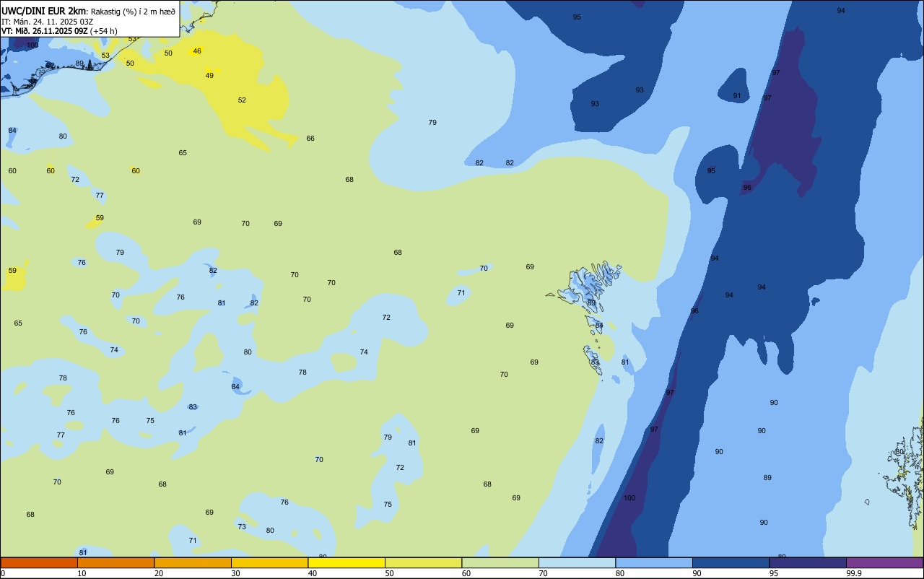This screenshot has height=579, width=924.
Task: Click the 10–20 orange legend swatch
Action: pyautogui.click(x=115, y=562)
